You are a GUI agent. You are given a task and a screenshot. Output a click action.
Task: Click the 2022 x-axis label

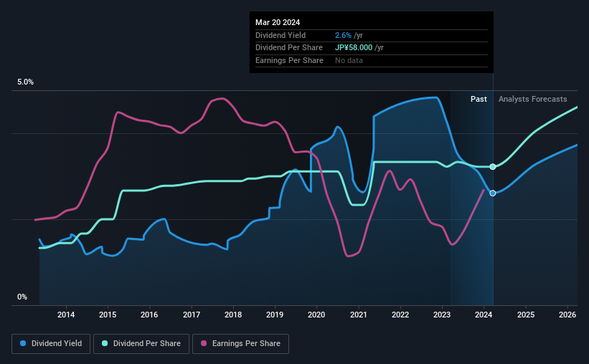tap(400, 315)
